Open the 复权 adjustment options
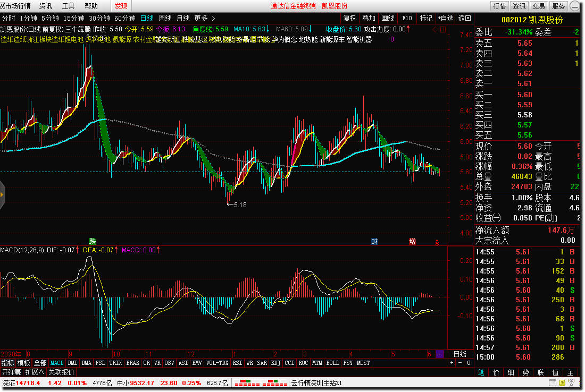 [x=350, y=18]
